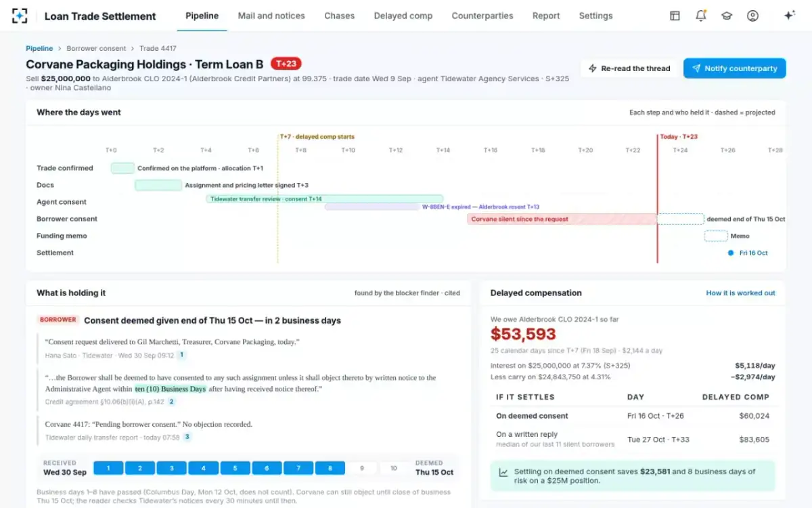Screen dimensions: 812x508
Task: Click the Pipeline breadcrumb link
Action: coord(39,48)
